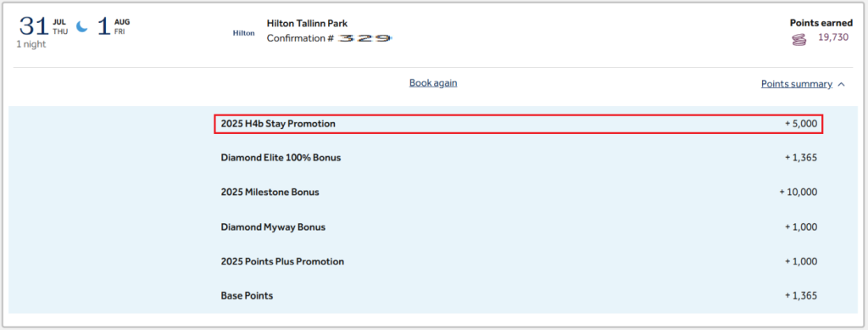The height and width of the screenshot is (330, 868).
Task: Click the 1 AUG FRI check-out date
Action: [x=114, y=26]
